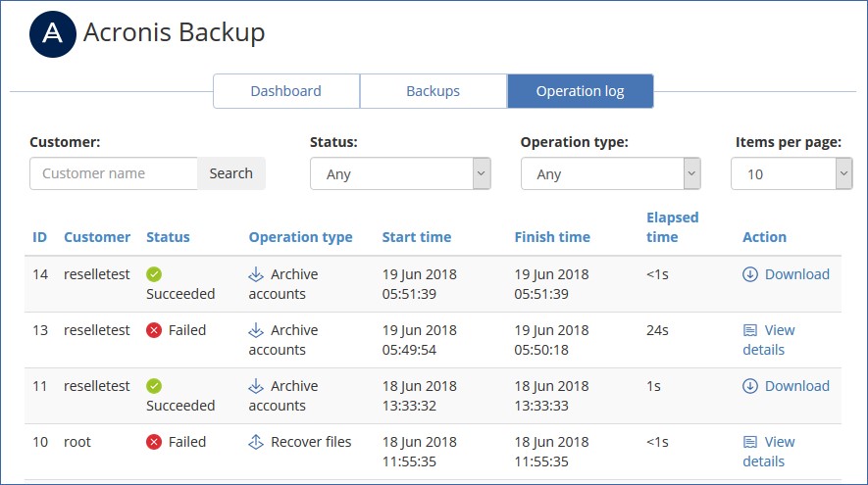Sort by Elapsed time column header
The image size is (868, 485).
[672, 227]
